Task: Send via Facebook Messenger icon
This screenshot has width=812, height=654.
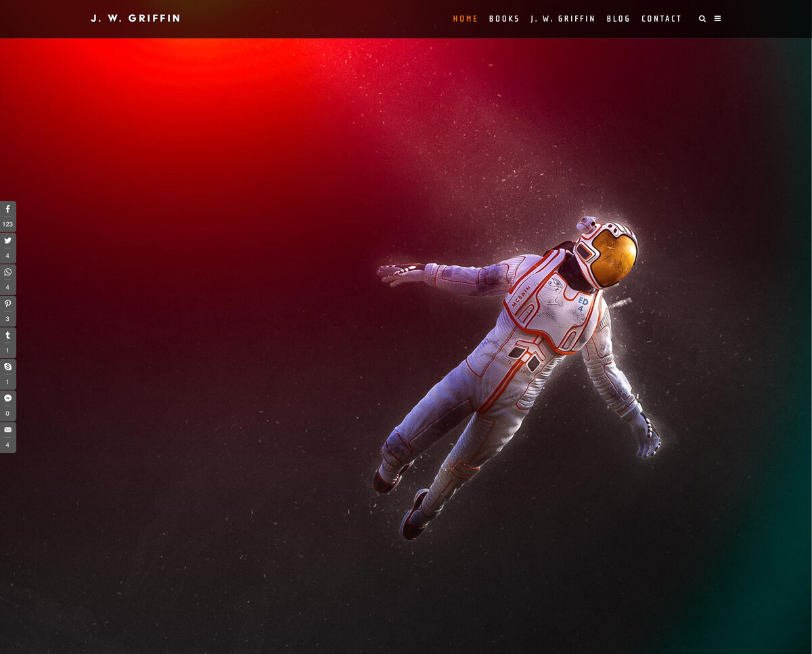Action: (7, 398)
